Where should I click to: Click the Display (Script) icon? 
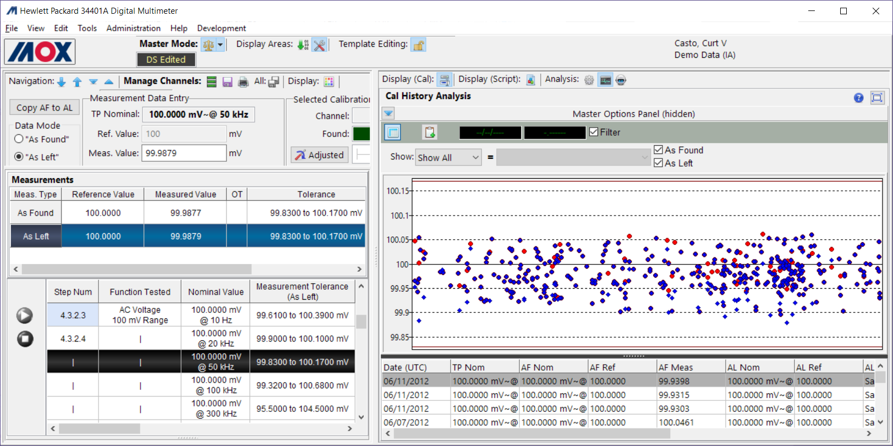[x=530, y=80]
